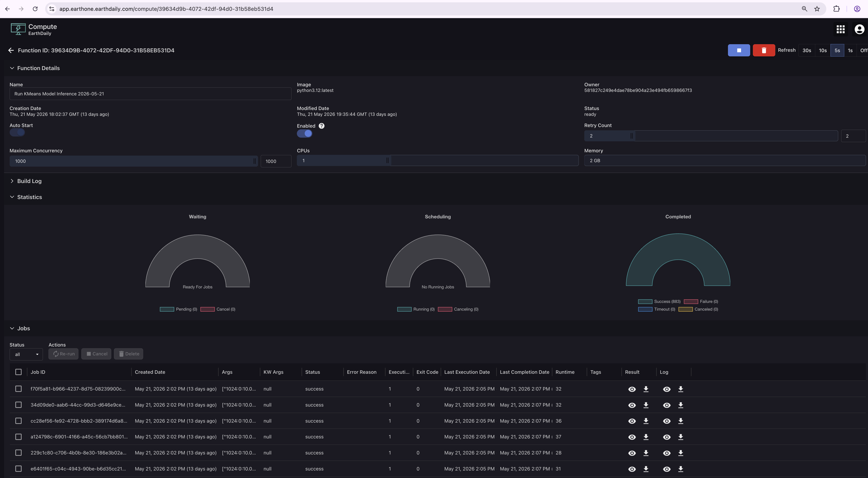Bookmark this page with the star icon

(x=817, y=9)
